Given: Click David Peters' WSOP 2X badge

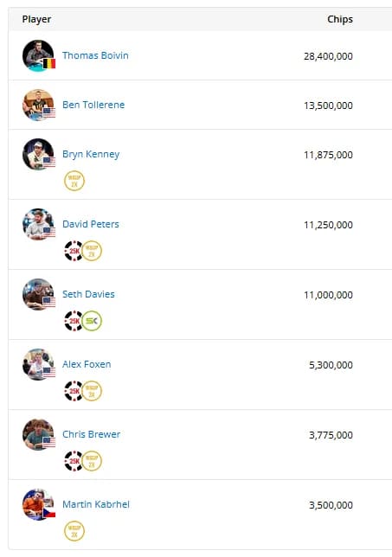Looking at the screenshot, I should [x=92, y=251].
